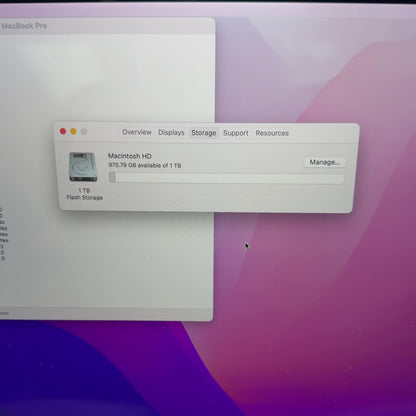Image resolution: width=416 pixels, height=416 pixels.
Task: Click the used segment of storage bar
Action: click(x=112, y=177)
